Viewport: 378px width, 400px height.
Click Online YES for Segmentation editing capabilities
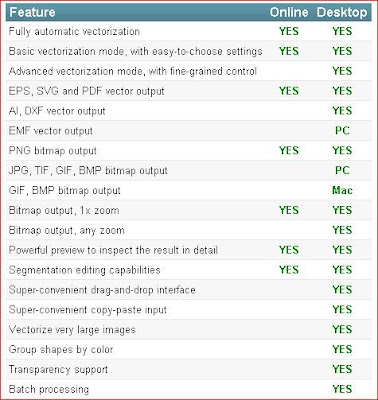(x=289, y=270)
